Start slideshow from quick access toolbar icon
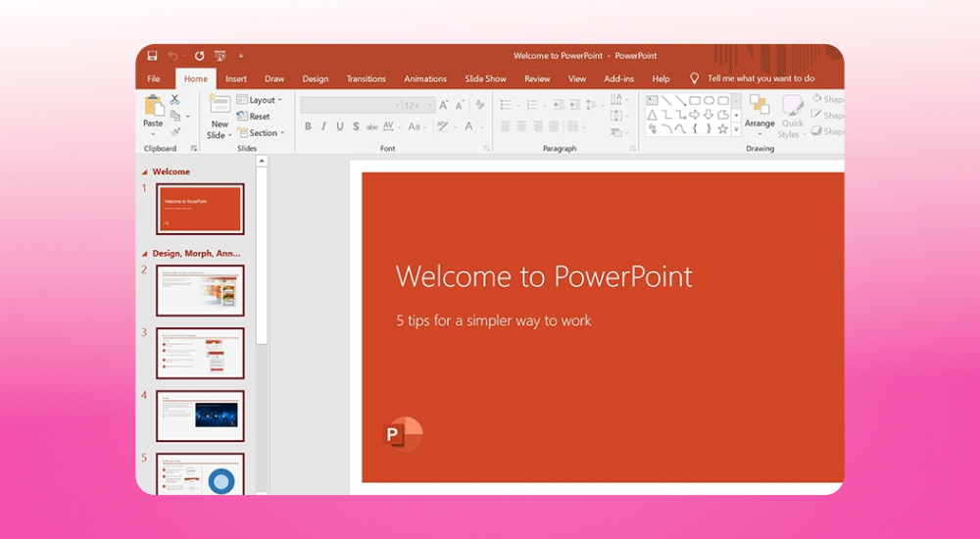Viewport: 980px width, 539px height. pos(220,56)
